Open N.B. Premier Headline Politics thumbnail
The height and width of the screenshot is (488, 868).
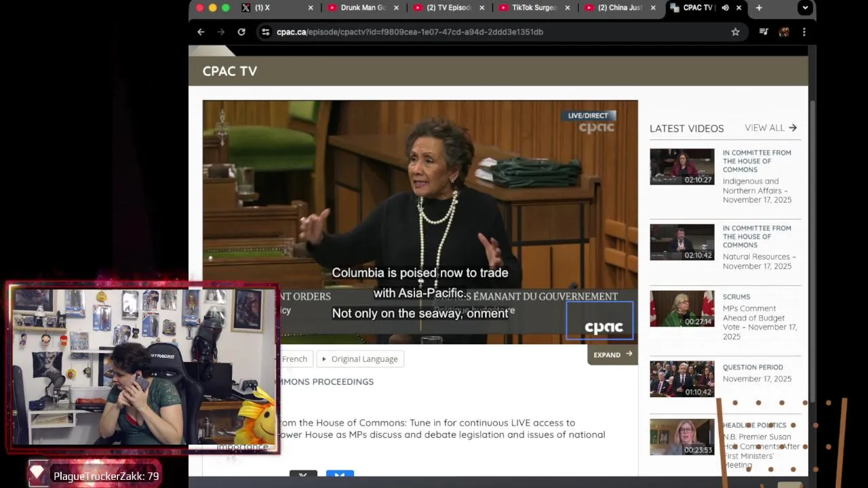click(682, 437)
